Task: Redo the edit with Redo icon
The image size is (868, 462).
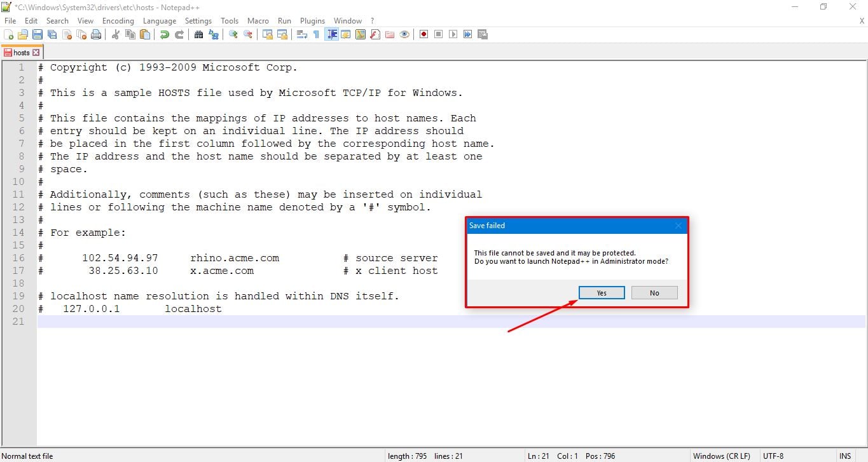Action: point(179,35)
